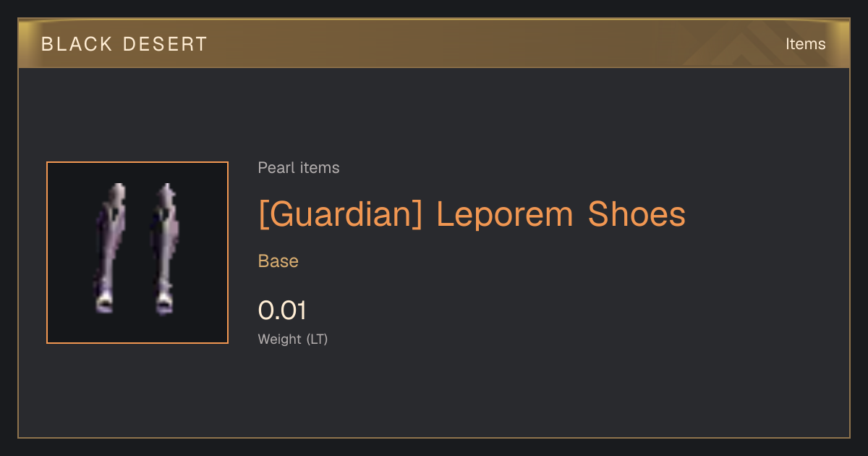Click the [Guardian] Leporem Shoes title

coord(472,215)
